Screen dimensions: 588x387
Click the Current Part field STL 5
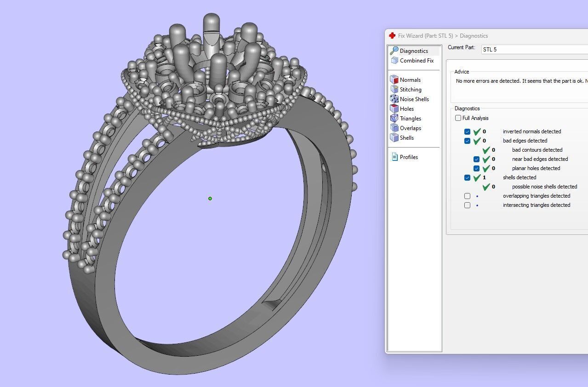coord(534,49)
